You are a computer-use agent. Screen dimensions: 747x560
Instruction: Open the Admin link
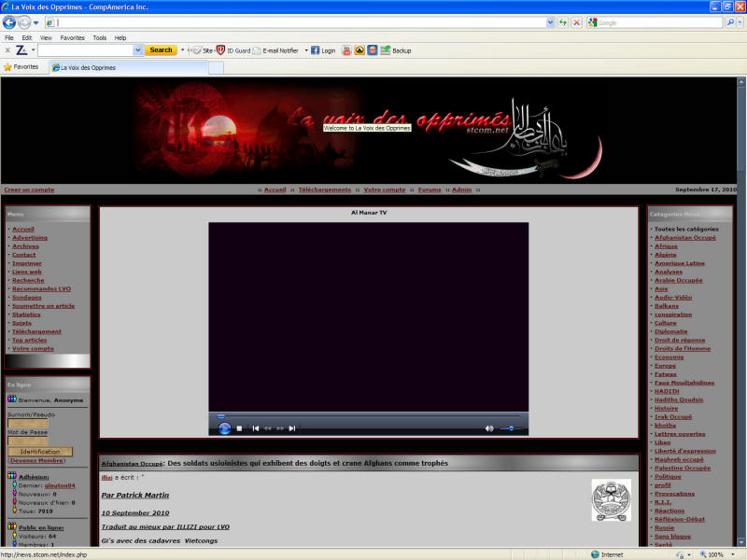pyautogui.click(x=461, y=189)
